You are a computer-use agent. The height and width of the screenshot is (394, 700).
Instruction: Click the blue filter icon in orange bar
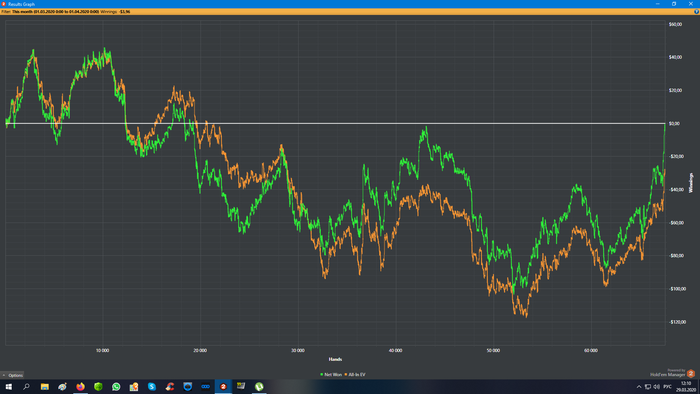[x=696, y=12]
